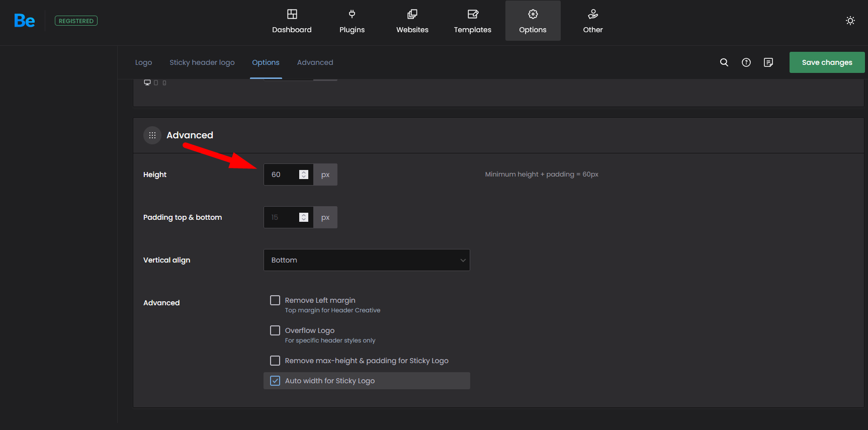Switch to the Advanced tab

[315, 62]
